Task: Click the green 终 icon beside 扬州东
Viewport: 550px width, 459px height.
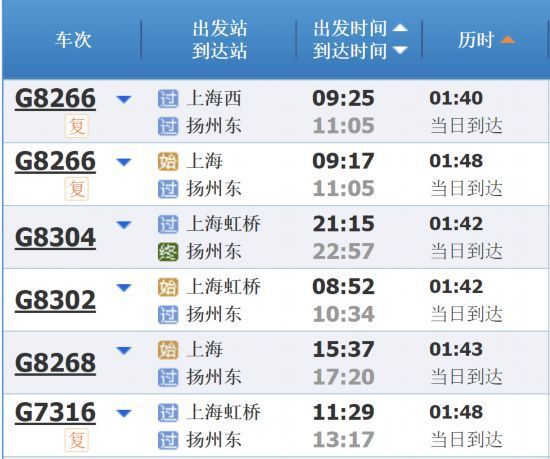Action: point(168,252)
